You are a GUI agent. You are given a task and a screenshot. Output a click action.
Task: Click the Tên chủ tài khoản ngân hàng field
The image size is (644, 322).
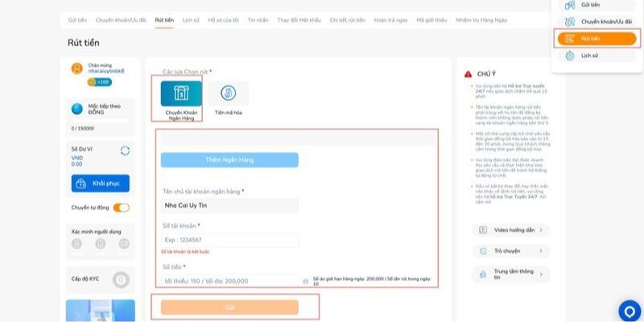pos(229,206)
